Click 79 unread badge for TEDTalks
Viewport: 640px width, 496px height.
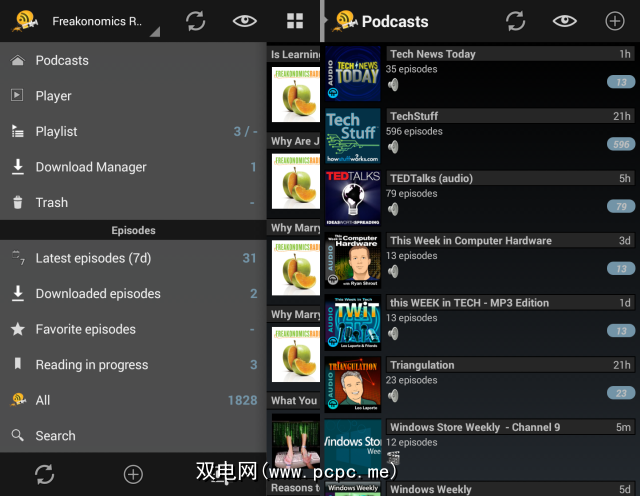coord(621,207)
